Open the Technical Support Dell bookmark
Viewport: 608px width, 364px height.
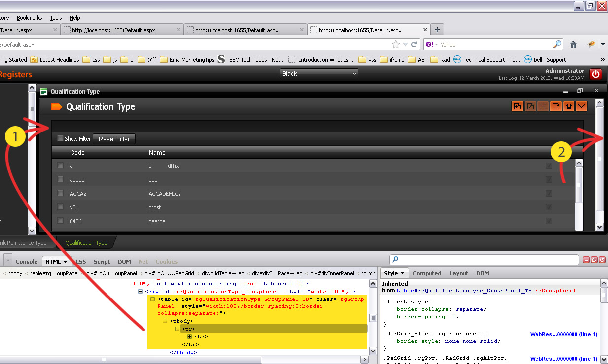point(487,60)
